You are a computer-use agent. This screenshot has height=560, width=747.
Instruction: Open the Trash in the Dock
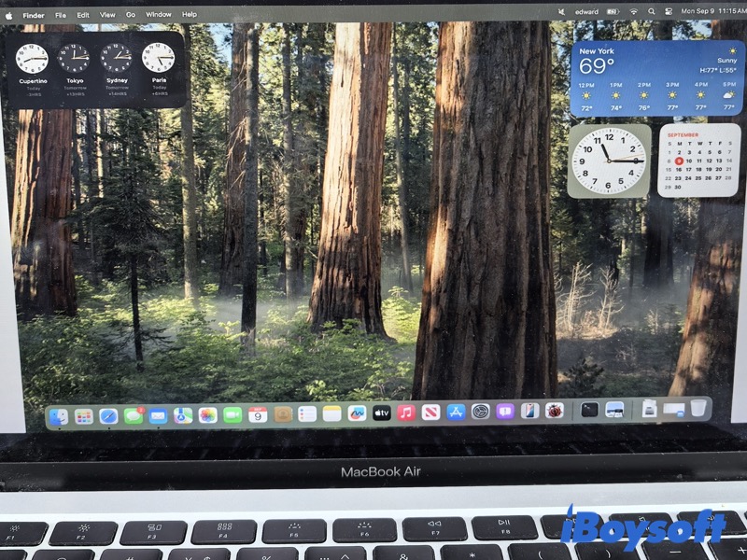(698, 408)
